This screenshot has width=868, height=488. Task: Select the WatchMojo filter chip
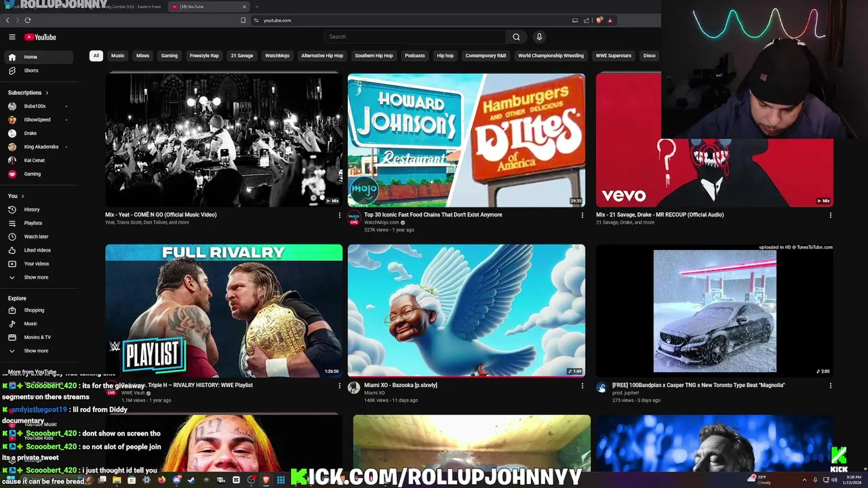277,56
